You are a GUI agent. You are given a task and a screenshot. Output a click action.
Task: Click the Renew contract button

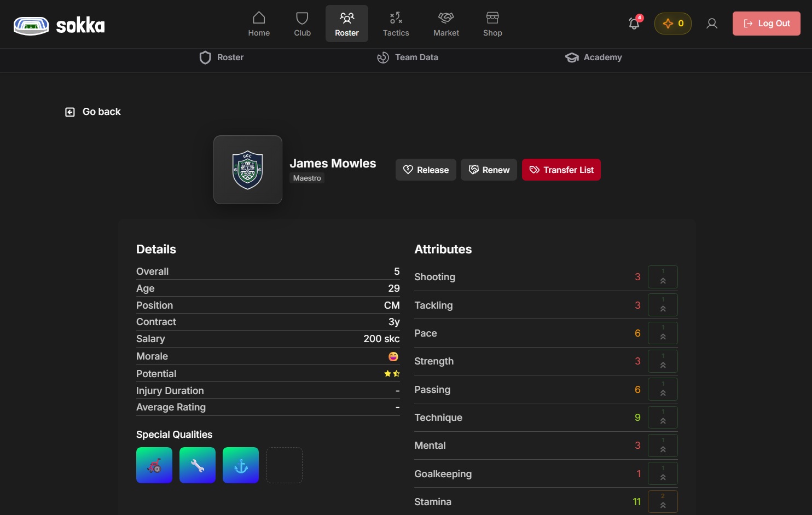[x=489, y=170]
